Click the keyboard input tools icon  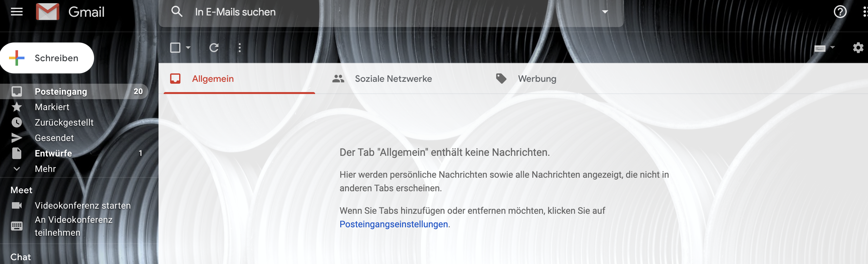[819, 48]
